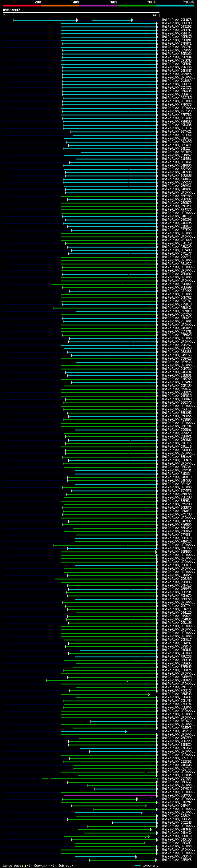Open hit UniRef100_Q9LW78
197x868 pixels.
pos(177,20)
